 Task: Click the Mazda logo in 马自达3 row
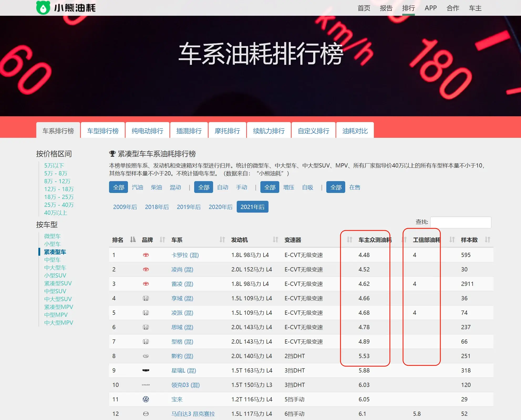point(146,414)
